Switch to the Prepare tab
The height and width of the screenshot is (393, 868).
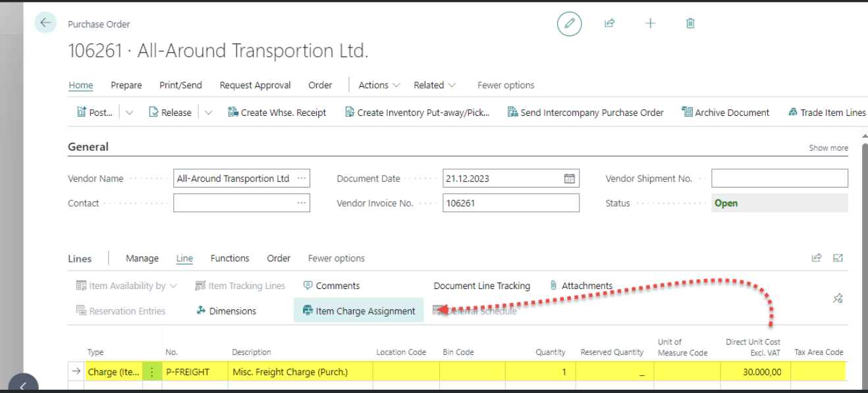pyautogui.click(x=126, y=85)
